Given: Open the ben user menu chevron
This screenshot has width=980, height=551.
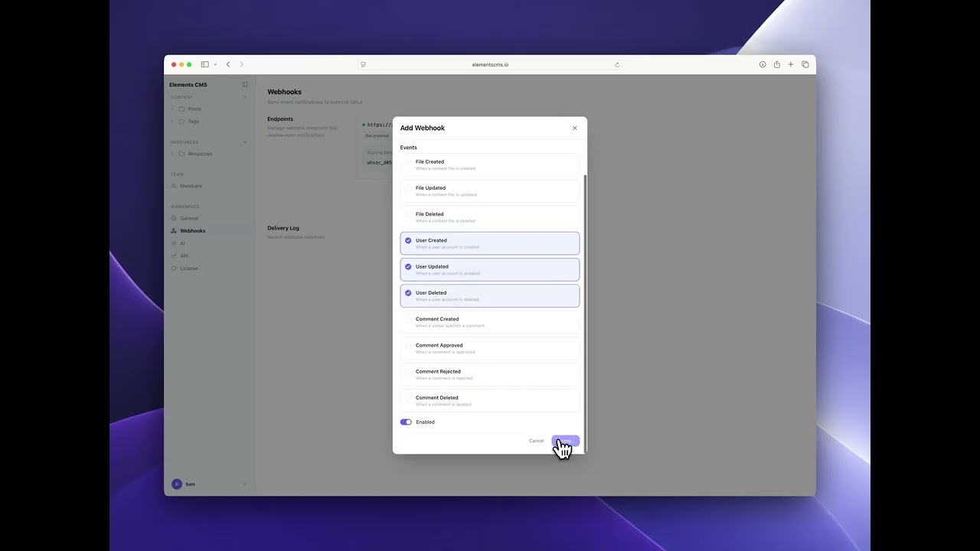Looking at the screenshot, I should tap(245, 484).
